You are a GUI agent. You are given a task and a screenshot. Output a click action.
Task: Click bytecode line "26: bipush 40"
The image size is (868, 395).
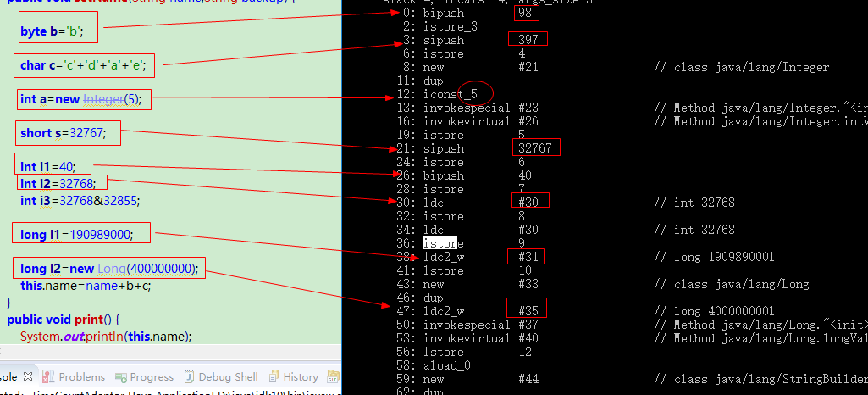tap(464, 175)
